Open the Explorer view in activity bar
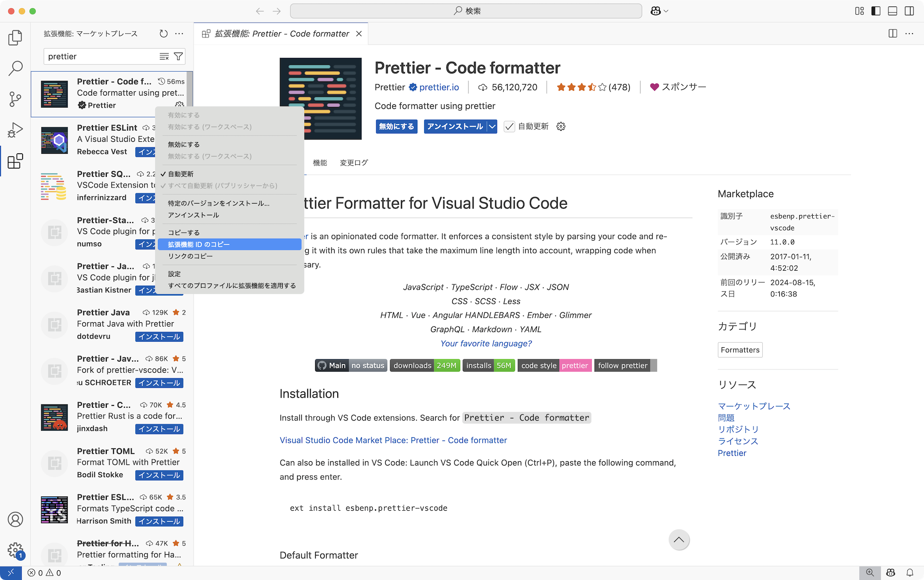 (x=15, y=37)
